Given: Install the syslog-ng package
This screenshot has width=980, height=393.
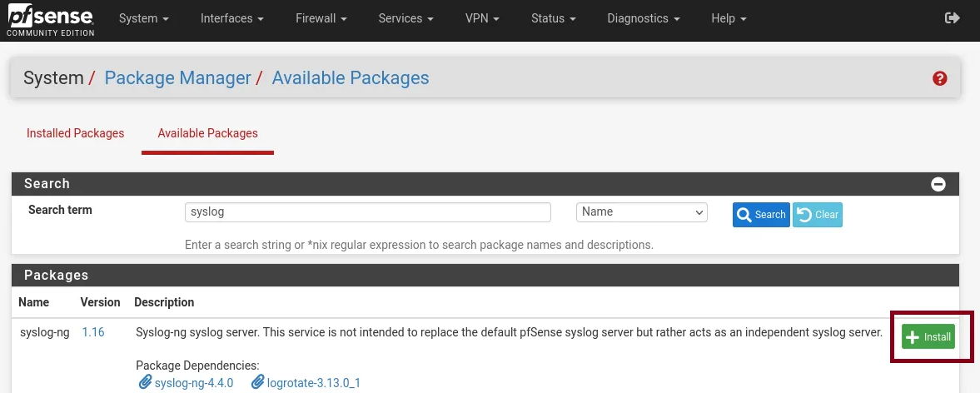Looking at the screenshot, I should coord(928,336).
